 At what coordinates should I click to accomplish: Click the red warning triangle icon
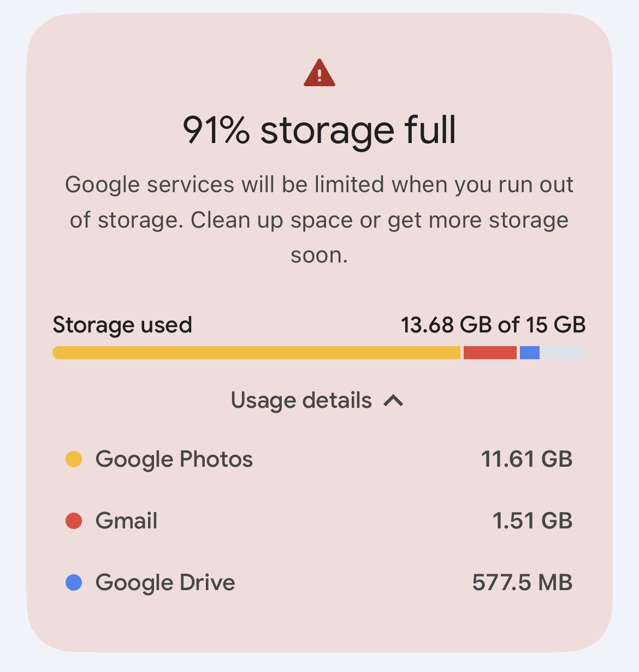coord(319,73)
